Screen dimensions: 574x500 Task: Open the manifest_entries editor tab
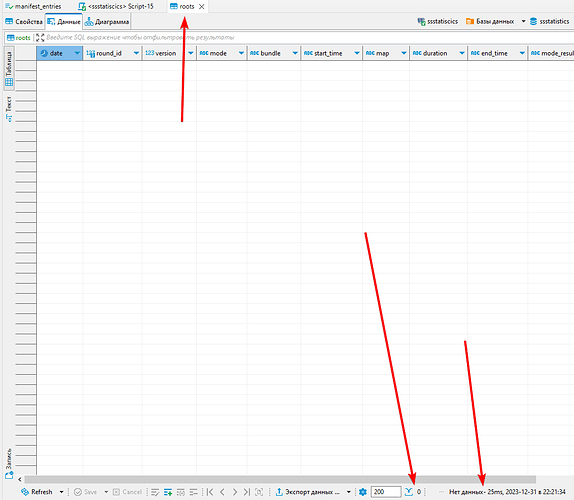pos(33,6)
